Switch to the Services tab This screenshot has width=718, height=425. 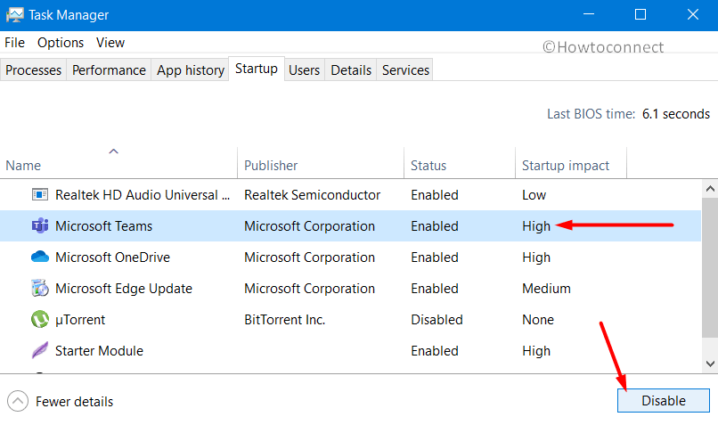click(x=406, y=70)
